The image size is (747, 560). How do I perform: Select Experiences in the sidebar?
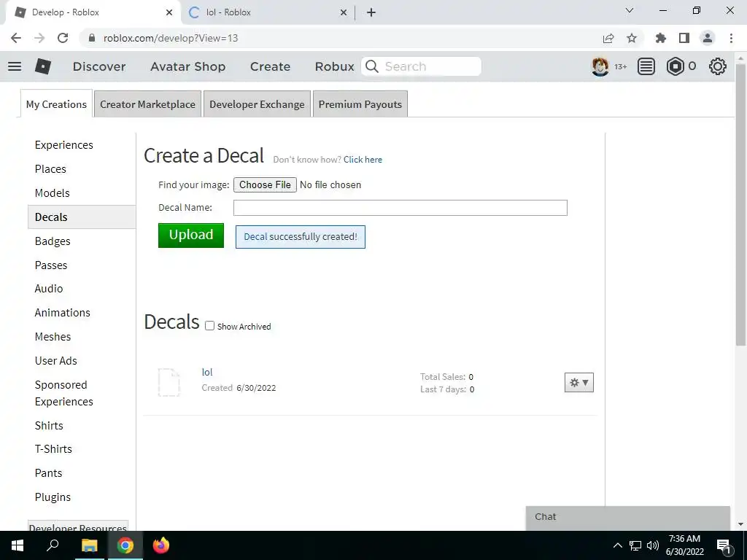click(64, 145)
